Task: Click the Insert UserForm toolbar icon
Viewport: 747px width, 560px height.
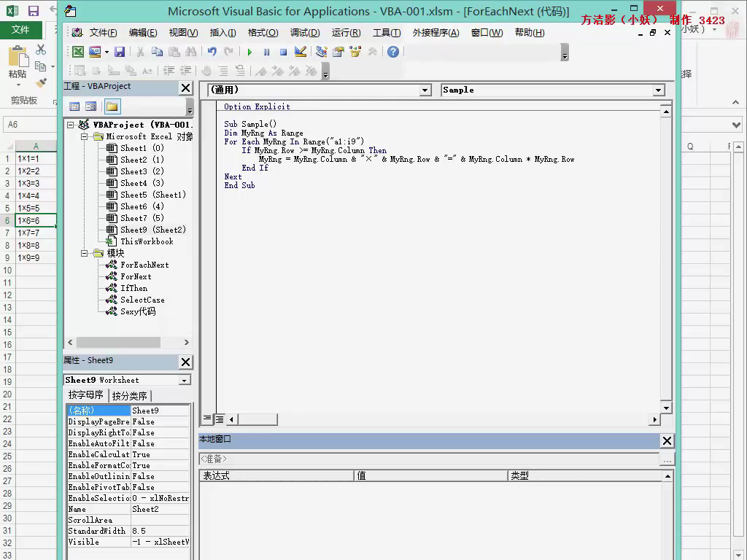Action: point(95,52)
